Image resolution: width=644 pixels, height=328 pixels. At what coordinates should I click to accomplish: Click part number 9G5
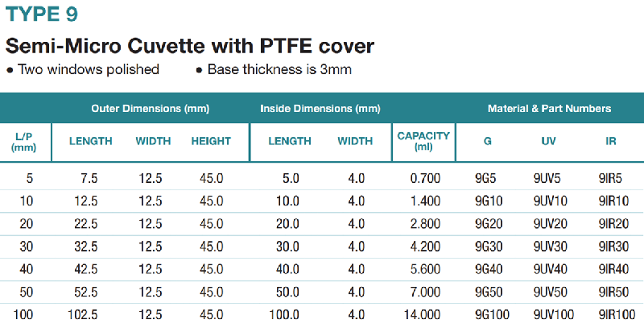pos(485,178)
